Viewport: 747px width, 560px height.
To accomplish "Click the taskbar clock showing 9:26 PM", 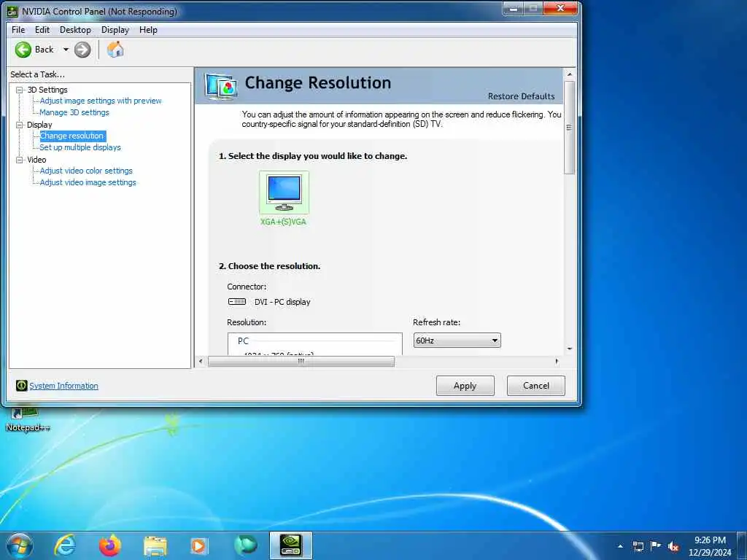I will (x=710, y=546).
